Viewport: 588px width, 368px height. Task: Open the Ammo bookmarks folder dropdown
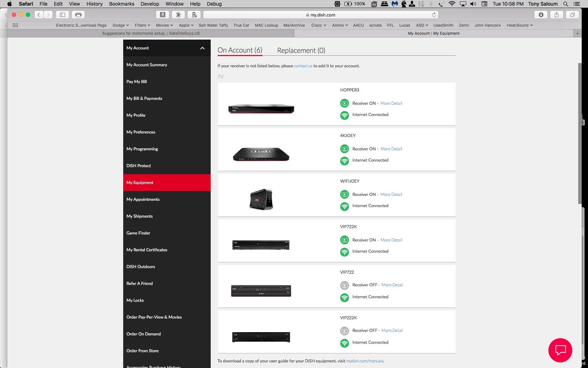(340, 25)
